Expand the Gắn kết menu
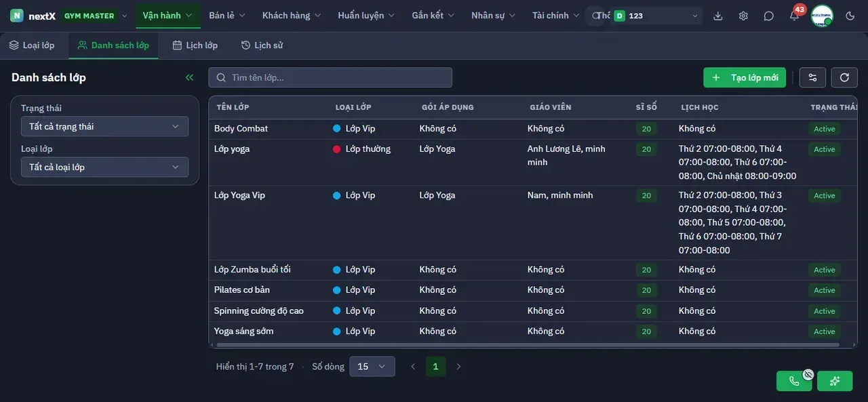 [433, 16]
